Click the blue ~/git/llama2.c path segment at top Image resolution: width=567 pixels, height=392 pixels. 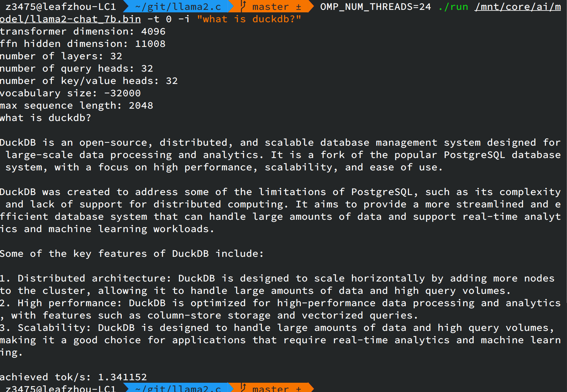(x=178, y=7)
